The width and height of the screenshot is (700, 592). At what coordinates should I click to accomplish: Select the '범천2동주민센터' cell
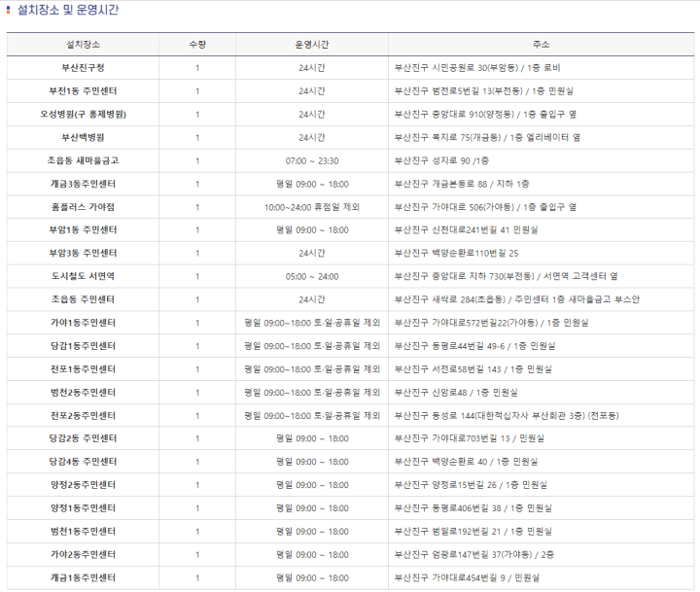83,393
